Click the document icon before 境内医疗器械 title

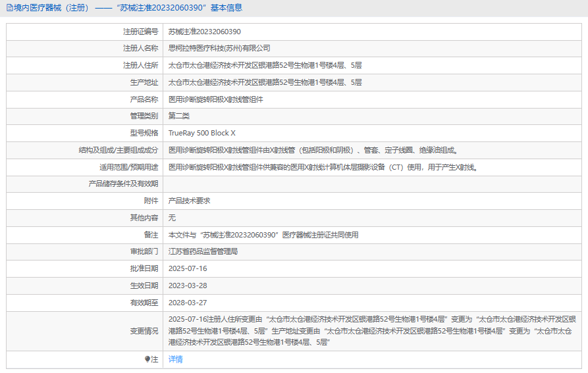pyautogui.click(x=9, y=8)
